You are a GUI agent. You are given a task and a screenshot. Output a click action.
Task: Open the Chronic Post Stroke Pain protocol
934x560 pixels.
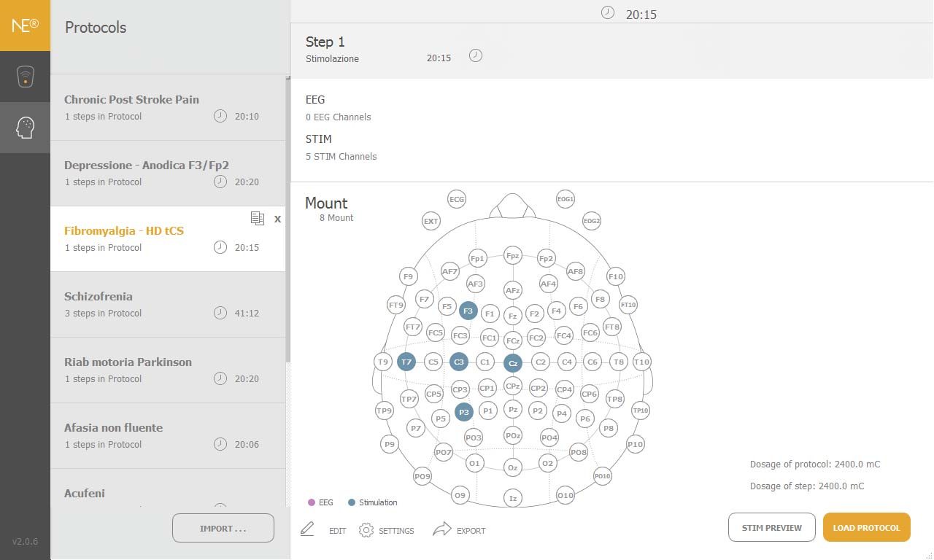168,107
